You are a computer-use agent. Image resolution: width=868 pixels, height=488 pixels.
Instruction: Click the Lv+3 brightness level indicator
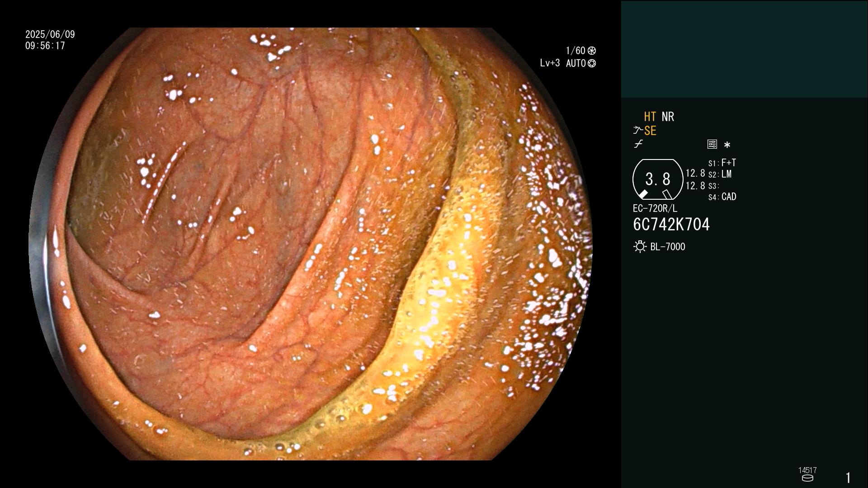tap(550, 63)
